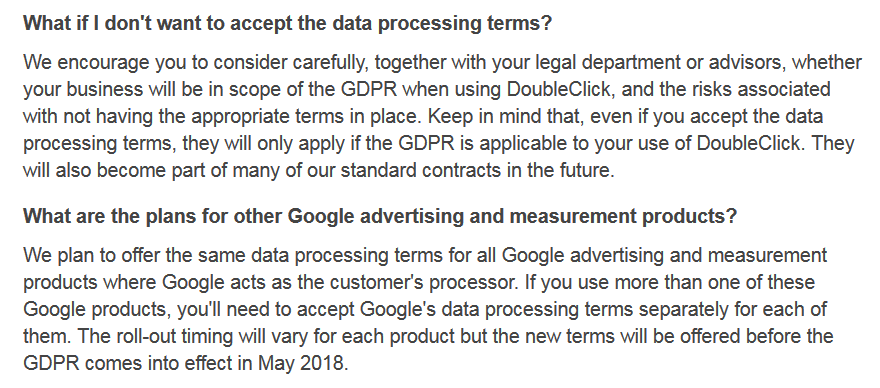Click the phrase 'legal department or advisors'
The image size is (880, 388).
[x=659, y=62]
